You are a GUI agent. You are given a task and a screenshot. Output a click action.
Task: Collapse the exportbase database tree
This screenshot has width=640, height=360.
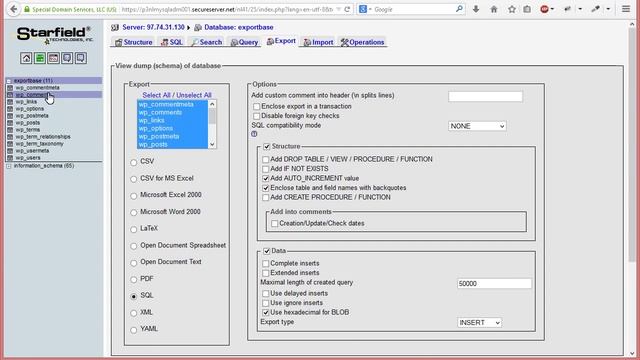(9, 81)
